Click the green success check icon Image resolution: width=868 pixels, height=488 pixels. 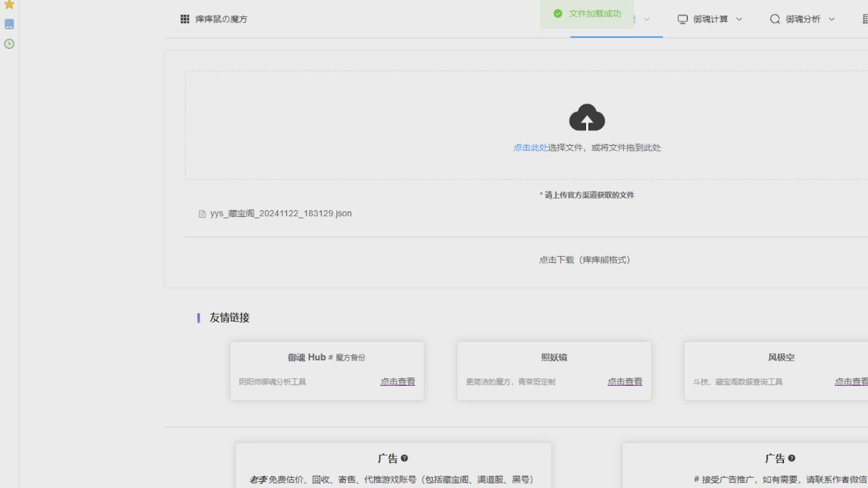pyautogui.click(x=558, y=14)
